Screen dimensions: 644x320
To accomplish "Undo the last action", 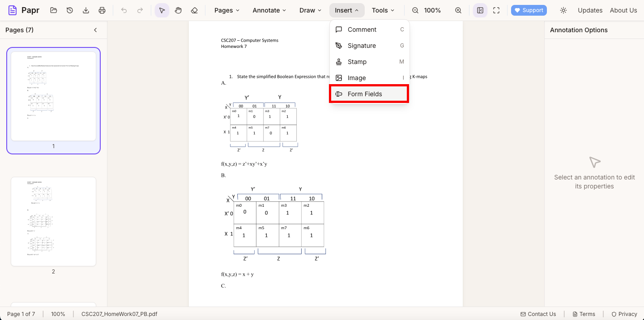I will [124, 10].
